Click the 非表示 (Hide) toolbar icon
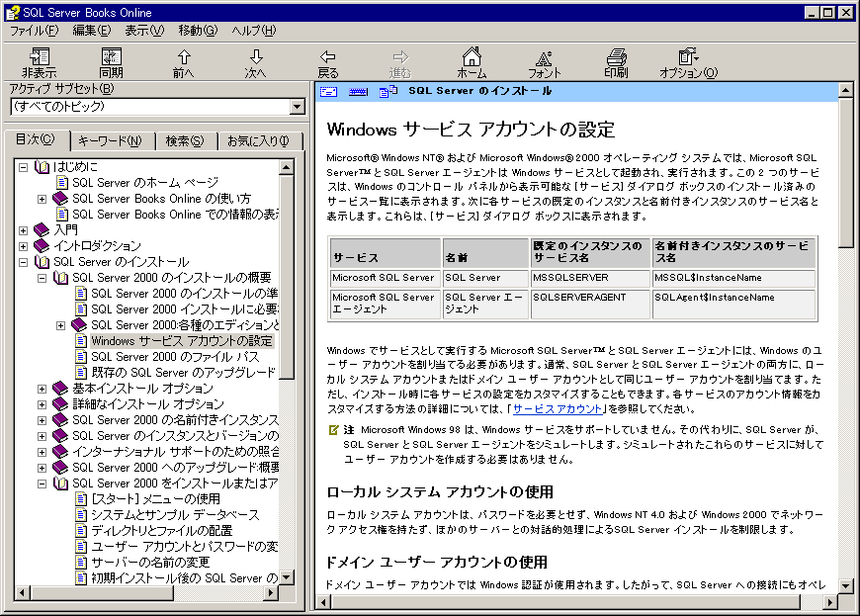The height and width of the screenshot is (616, 860). [x=39, y=57]
